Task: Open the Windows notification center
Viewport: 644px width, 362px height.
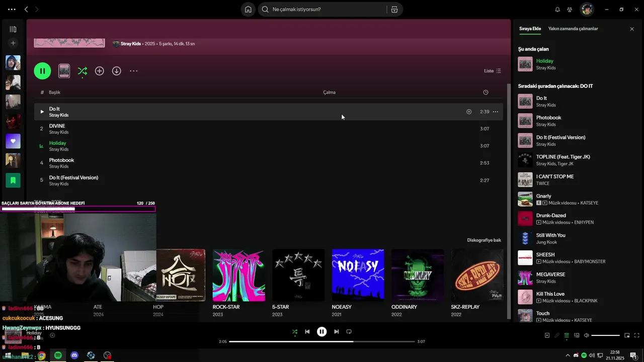Action: click(633, 355)
